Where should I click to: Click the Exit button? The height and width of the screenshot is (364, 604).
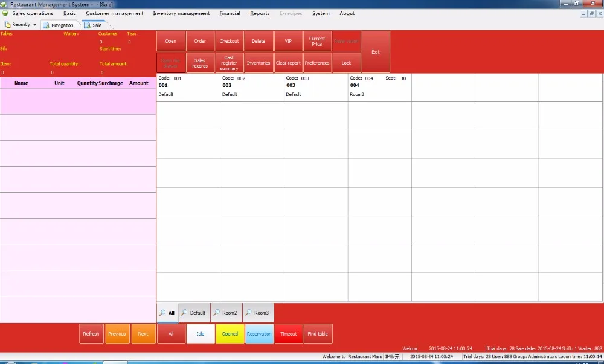376,52
